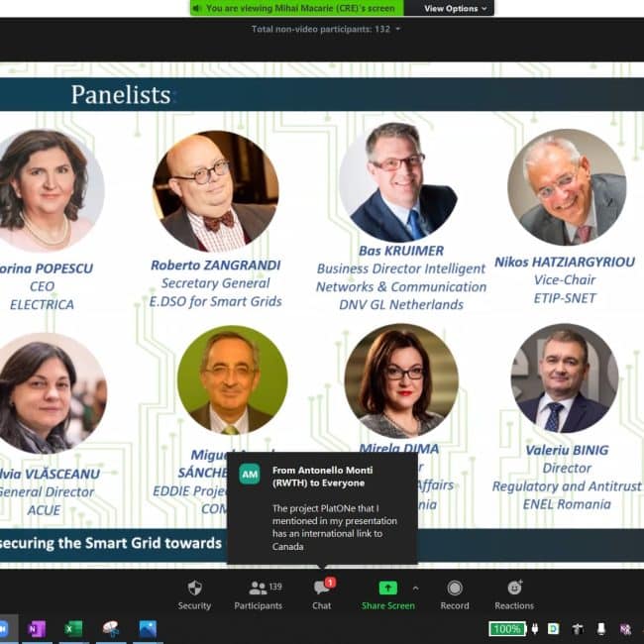Click the ACUE label
The width and height of the screenshot is (644, 644).
44,510
